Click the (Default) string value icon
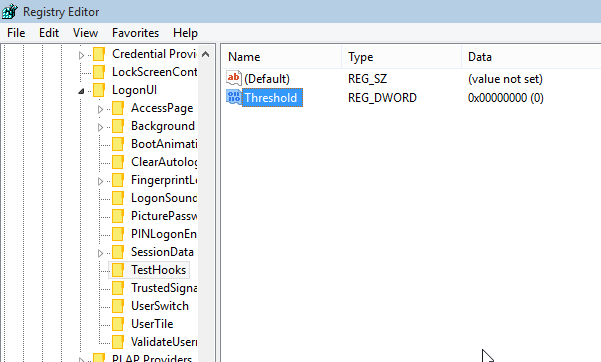The width and height of the screenshot is (601, 362). pyautogui.click(x=234, y=78)
